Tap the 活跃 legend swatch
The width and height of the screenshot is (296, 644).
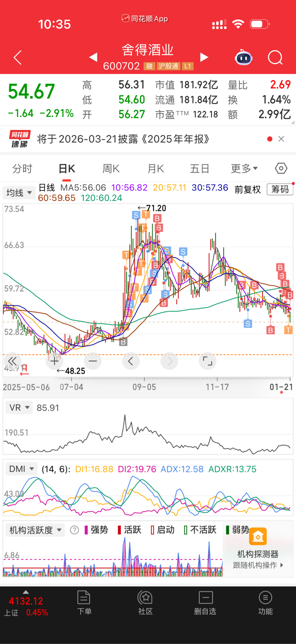119,530
